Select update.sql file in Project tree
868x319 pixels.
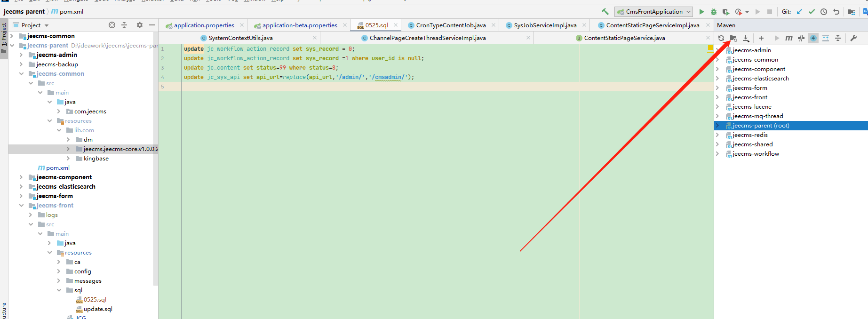tap(94, 309)
